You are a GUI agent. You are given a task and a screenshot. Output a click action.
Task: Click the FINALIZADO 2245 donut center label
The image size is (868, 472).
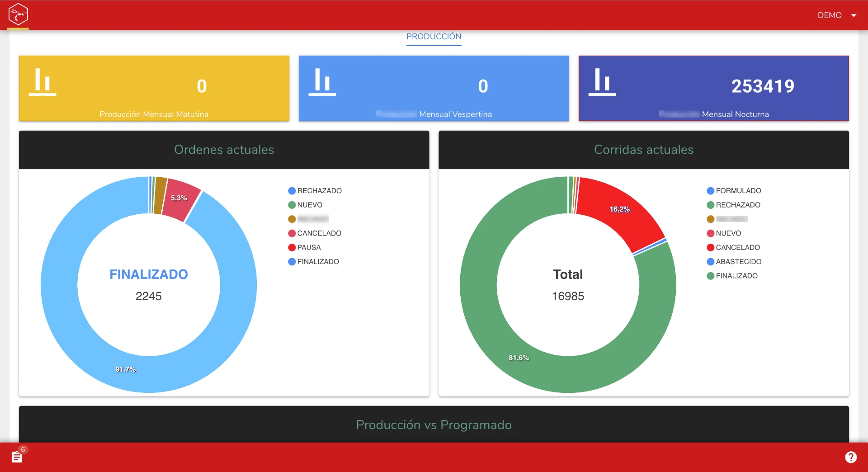click(149, 285)
